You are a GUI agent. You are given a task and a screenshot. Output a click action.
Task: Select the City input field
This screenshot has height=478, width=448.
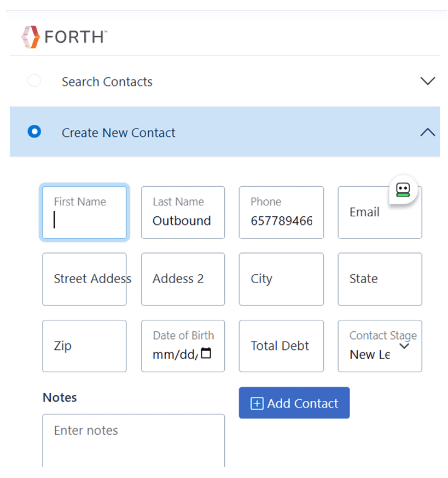[x=281, y=279]
